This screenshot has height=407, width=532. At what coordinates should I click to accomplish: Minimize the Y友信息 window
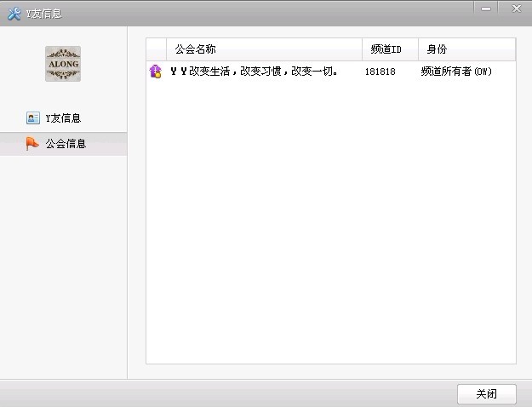pos(486,9)
